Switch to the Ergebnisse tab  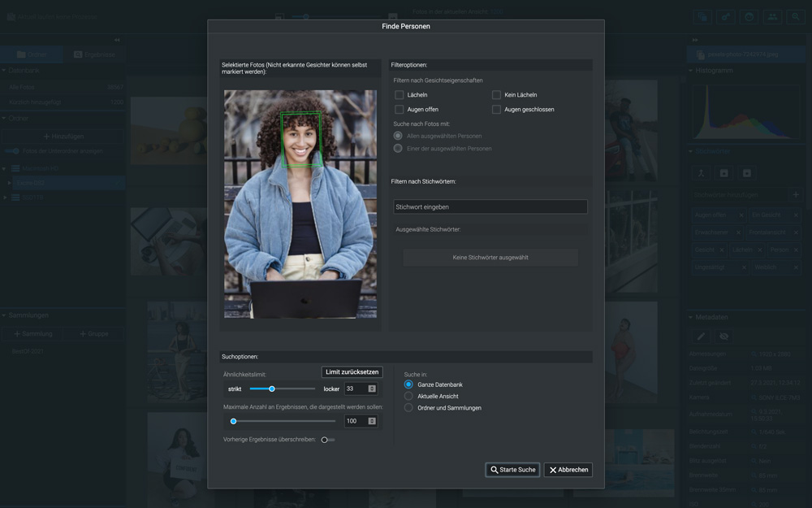(94, 54)
